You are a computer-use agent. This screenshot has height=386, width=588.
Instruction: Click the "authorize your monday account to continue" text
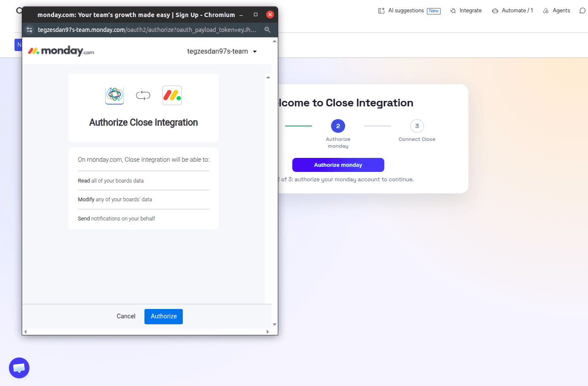tap(354, 180)
